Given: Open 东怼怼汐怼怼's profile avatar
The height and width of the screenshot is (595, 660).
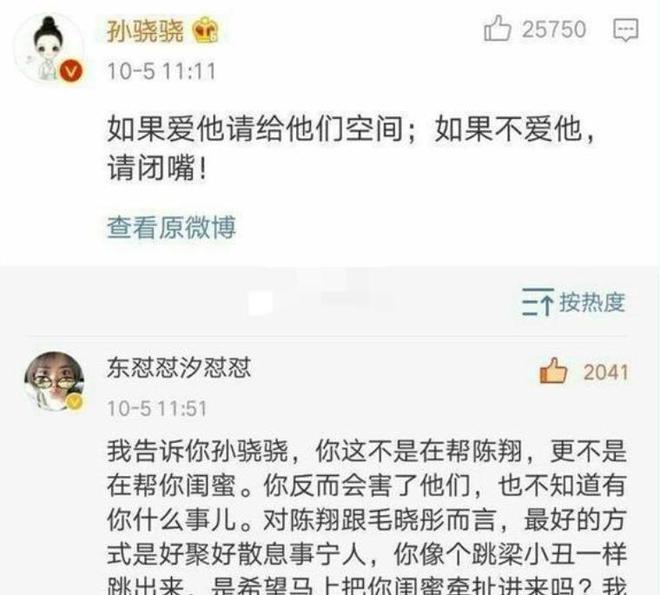Looking at the screenshot, I should [x=54, y=381].
